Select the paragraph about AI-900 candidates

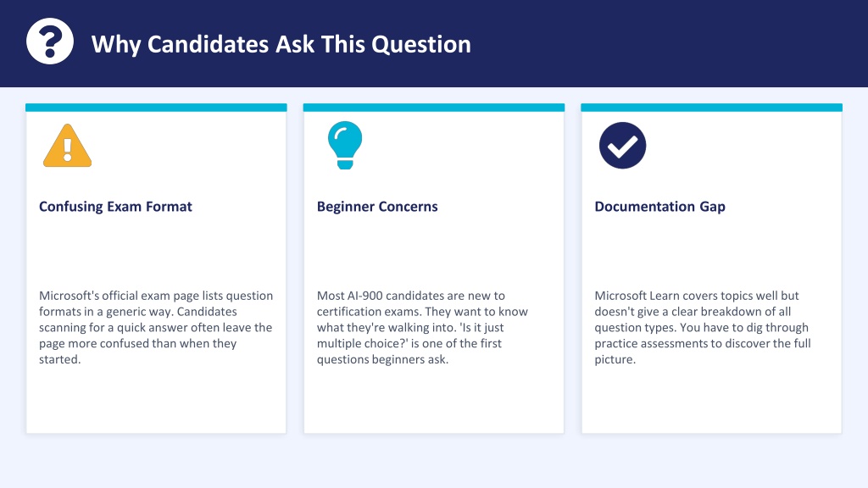coord(422,327)
